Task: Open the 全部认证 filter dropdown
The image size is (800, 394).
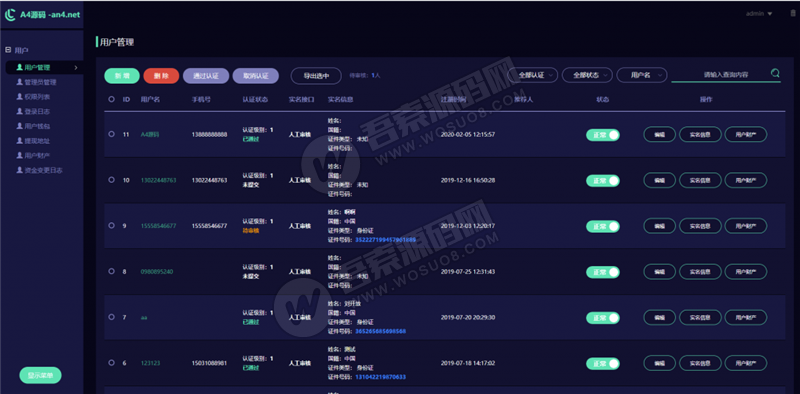Action: (533, 75)
